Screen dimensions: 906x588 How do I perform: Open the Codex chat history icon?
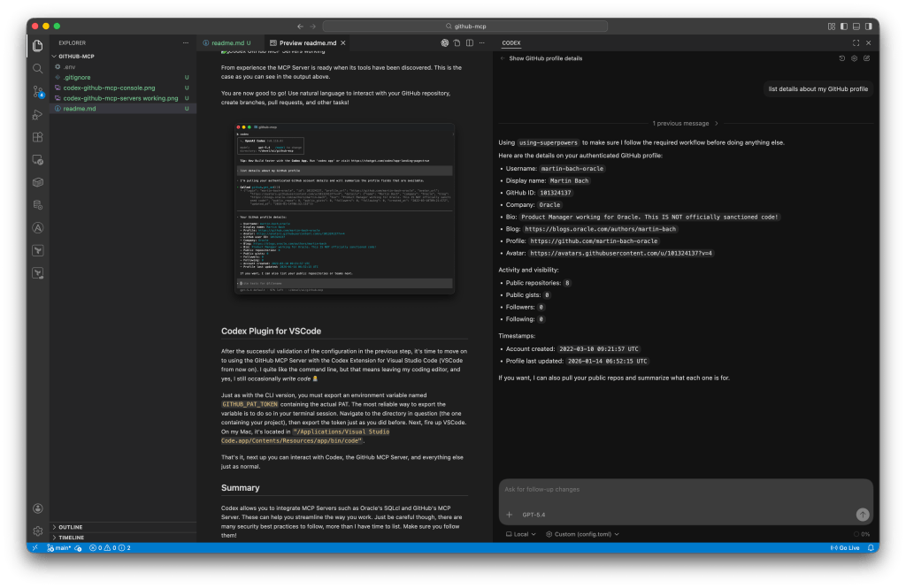pyautogui.click(x=841, y=58)
